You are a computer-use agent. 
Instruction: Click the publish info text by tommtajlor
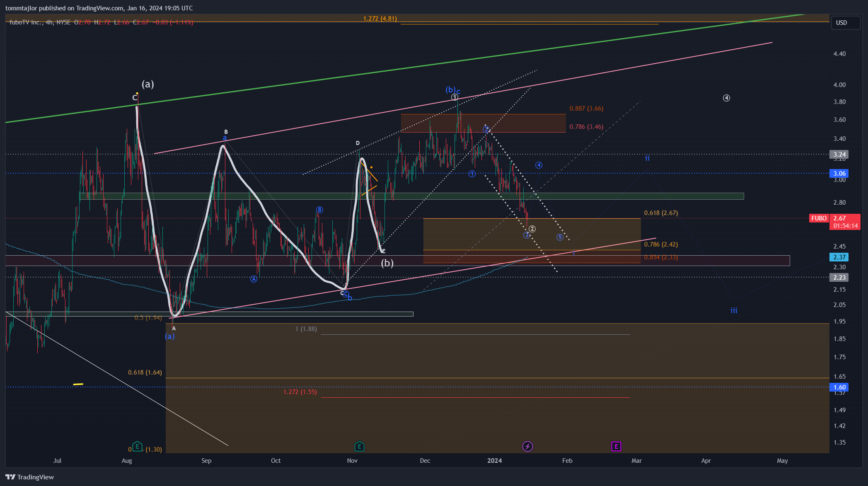pyautogui.click(x=99, y=8)
